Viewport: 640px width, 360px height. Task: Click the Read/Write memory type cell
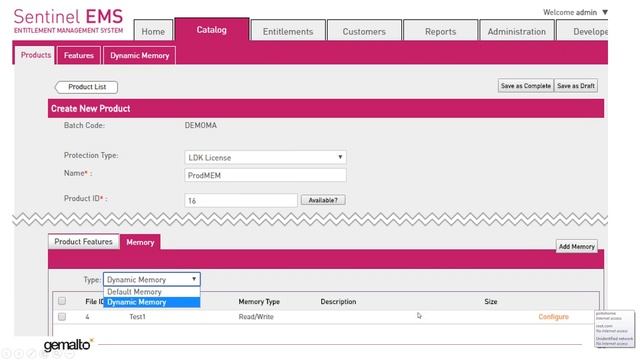click(x=256, y=317)
